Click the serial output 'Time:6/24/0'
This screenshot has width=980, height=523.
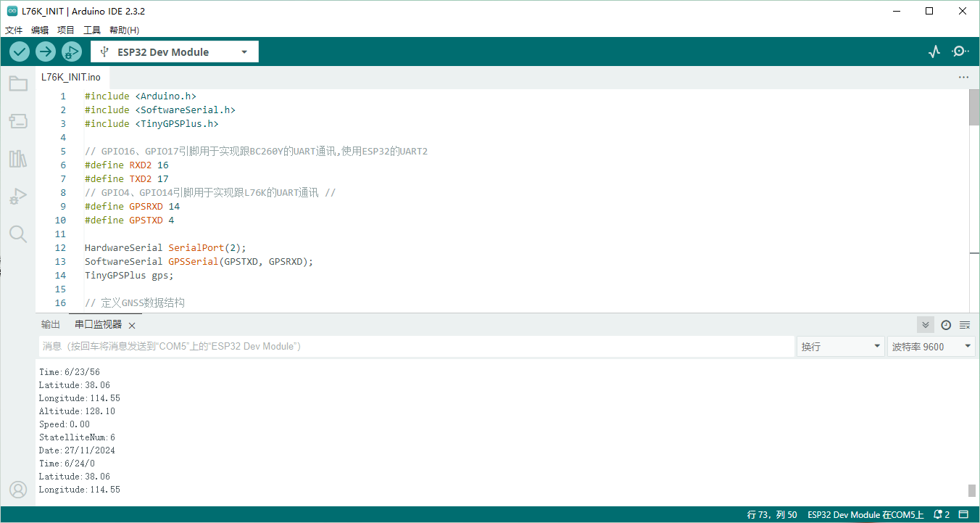pyautogui.click(x=67, y=464)
